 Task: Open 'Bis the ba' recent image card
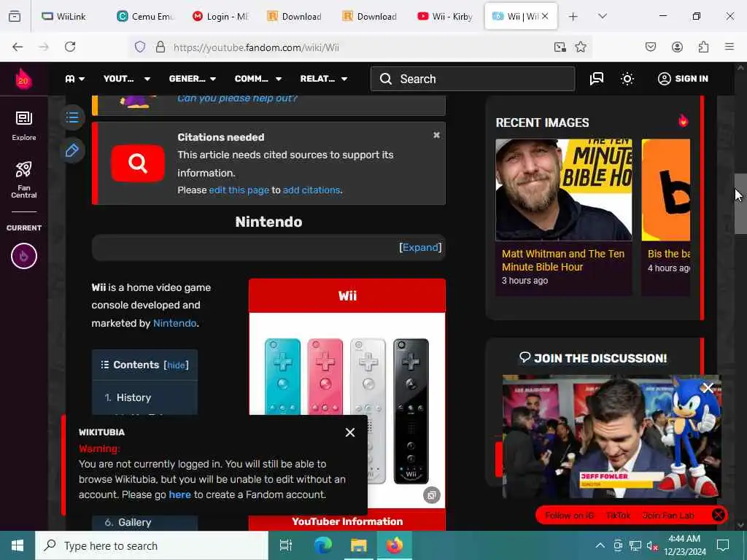pyautogui.click(x=665, y=217)
